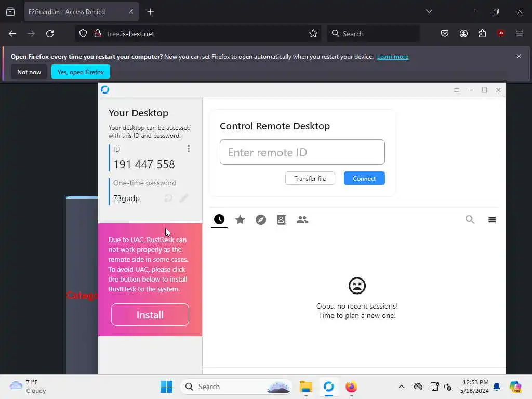Expand the list all tabs dropdown
The width and height of the screenshot is (532, 399).
tap(429, 11)
